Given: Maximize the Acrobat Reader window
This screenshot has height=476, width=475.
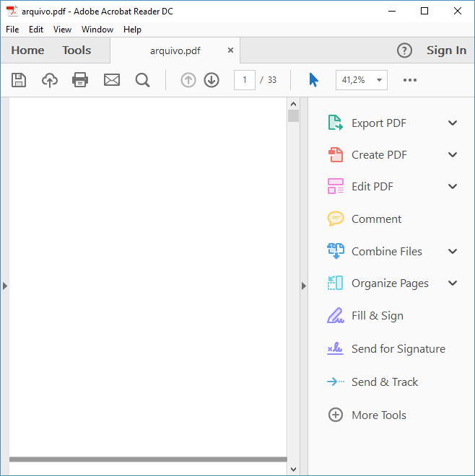Looking at the screenshot, I should click(x=424, y=11).
